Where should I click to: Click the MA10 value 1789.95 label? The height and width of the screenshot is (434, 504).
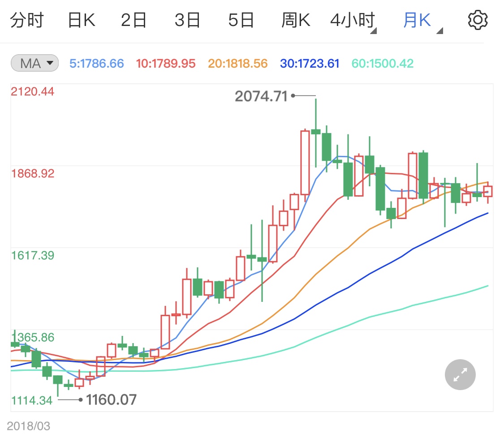pyautogui.click(x=165, y=64)
